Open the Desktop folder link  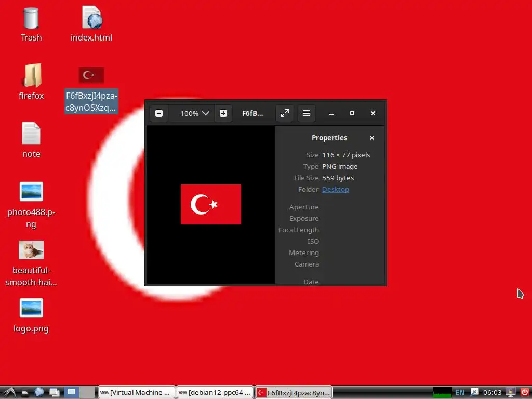pyautogui.click(x=335, y=189)
